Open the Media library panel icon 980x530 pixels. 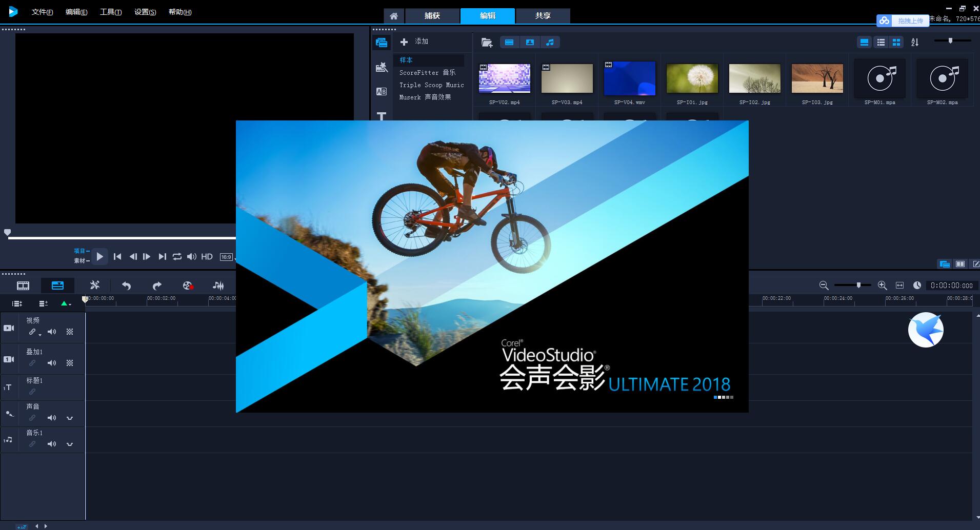point(381,43)
